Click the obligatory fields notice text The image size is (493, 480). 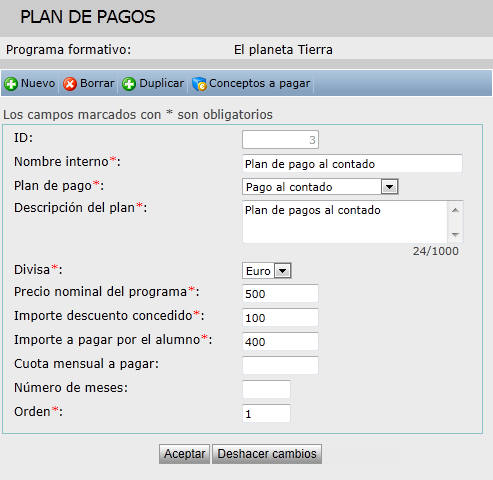[x=138, y=115]
